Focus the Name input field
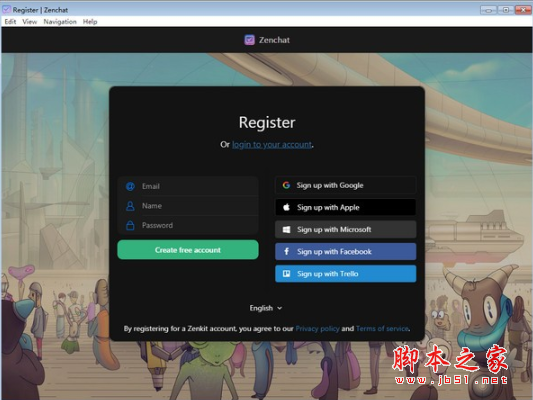This screenshot has width=533, height=400. coord(188,206)
